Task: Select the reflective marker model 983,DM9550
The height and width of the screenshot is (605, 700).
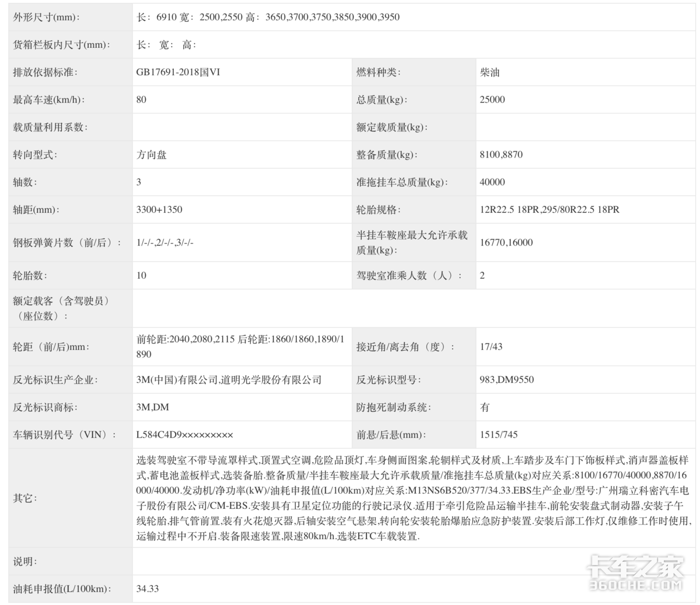Action: [x=506, y=380]
